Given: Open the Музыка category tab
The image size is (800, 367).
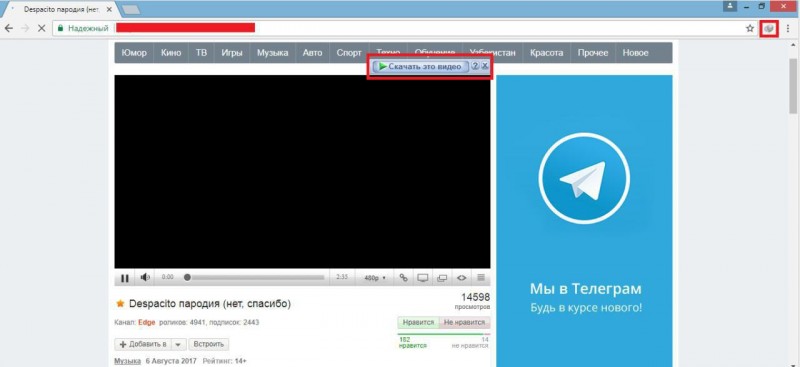Looking at the screenshot, I should click(272, 53).
